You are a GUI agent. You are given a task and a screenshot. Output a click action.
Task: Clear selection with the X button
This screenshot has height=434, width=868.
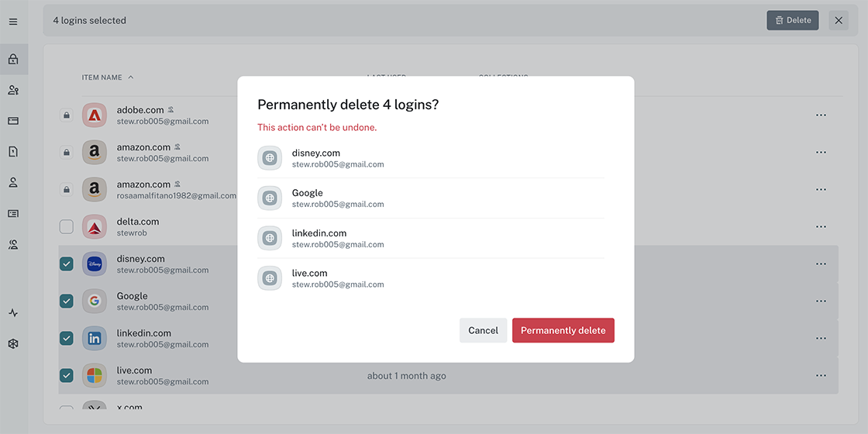click(x=839, y=20)
